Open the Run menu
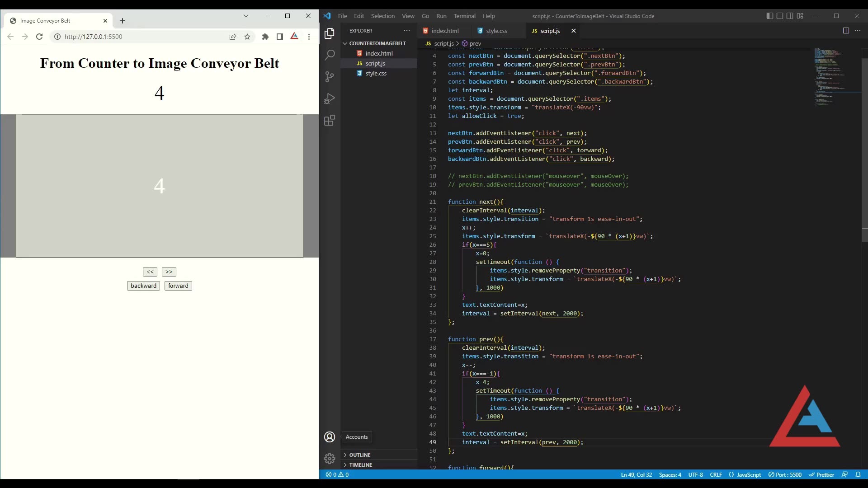Viewport: 868px width, 488px height. (x=442, y=16)
